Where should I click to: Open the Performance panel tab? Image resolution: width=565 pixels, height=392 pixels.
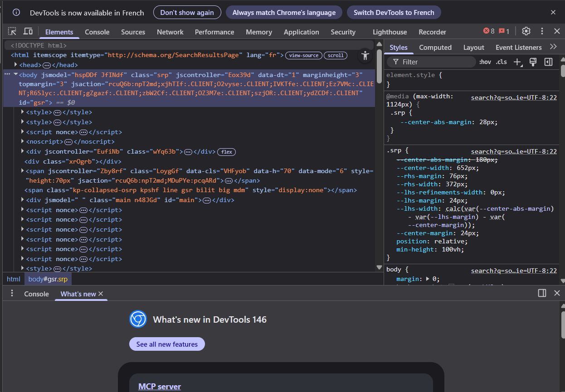[x=214, y=32]
